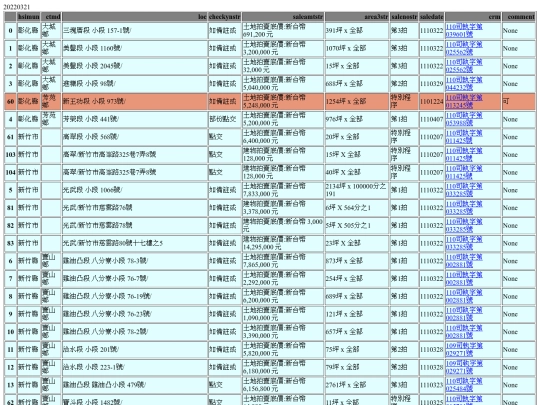Screen dimensions: 540x405
Task: Click the row index cell 82
Action: [10, 226]
